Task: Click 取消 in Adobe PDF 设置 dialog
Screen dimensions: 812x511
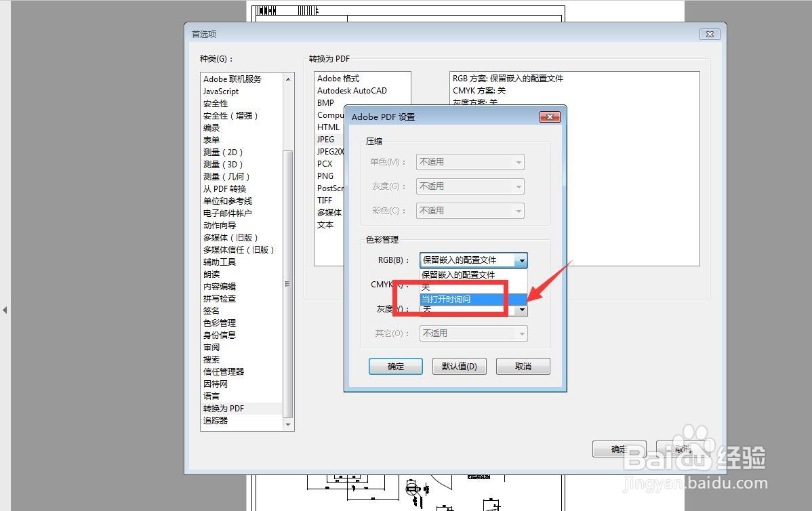Action: tap(523, 367)
